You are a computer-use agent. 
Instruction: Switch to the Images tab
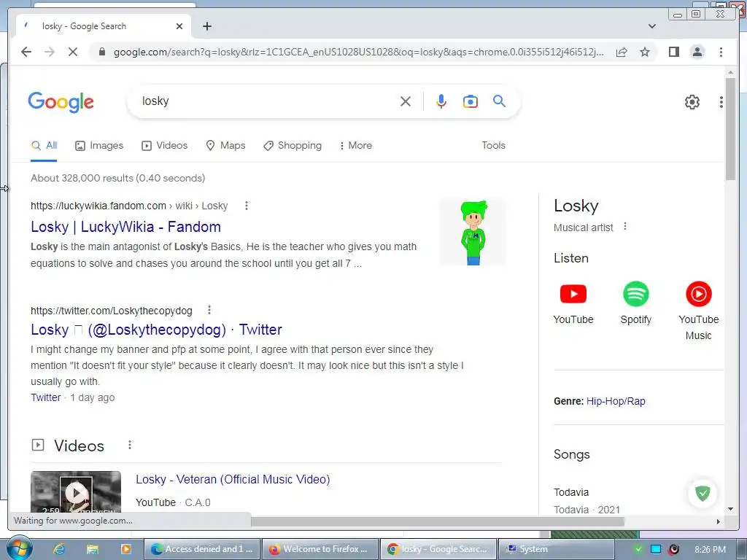coord(99,145)
